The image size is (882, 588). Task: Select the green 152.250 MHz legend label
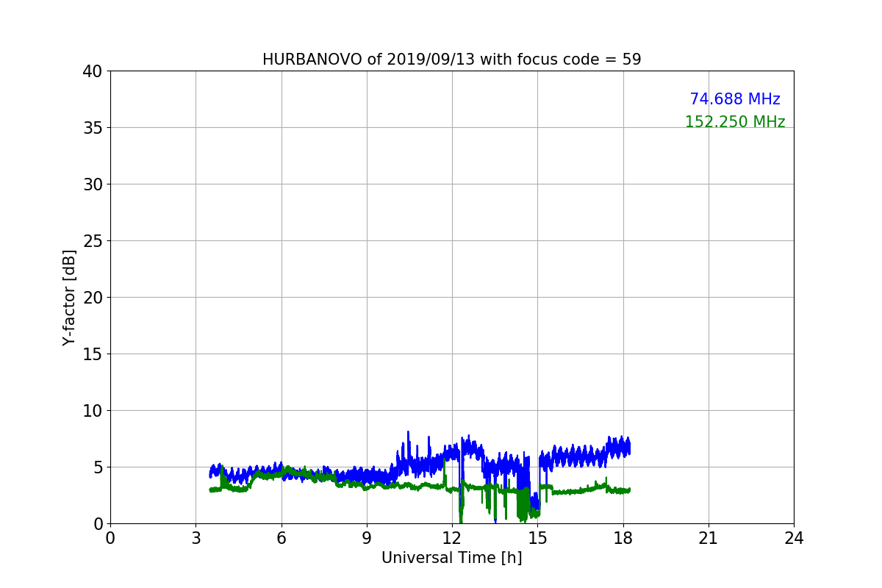(735, 122)
